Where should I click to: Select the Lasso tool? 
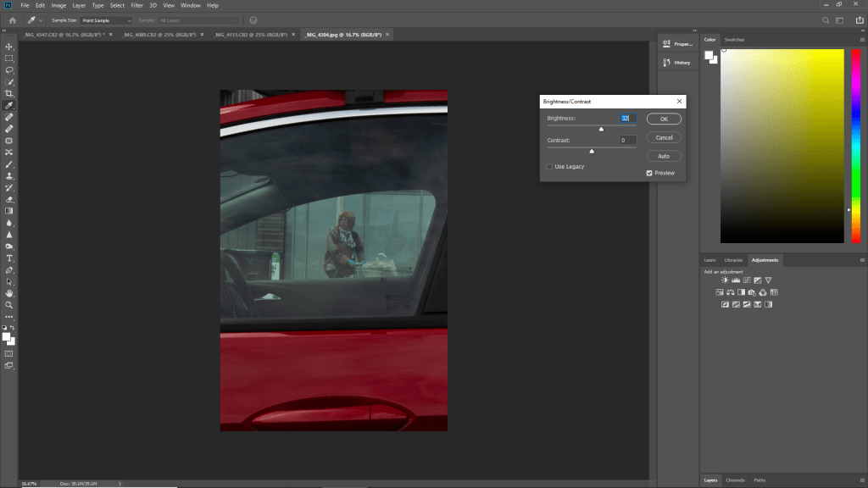(9, 69)
